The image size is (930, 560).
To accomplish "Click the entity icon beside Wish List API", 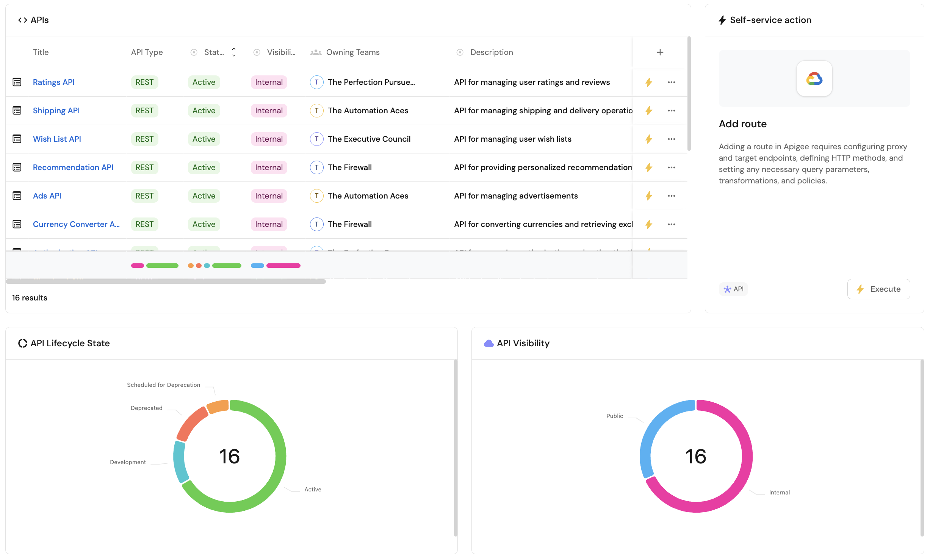I will coord(17,139).
